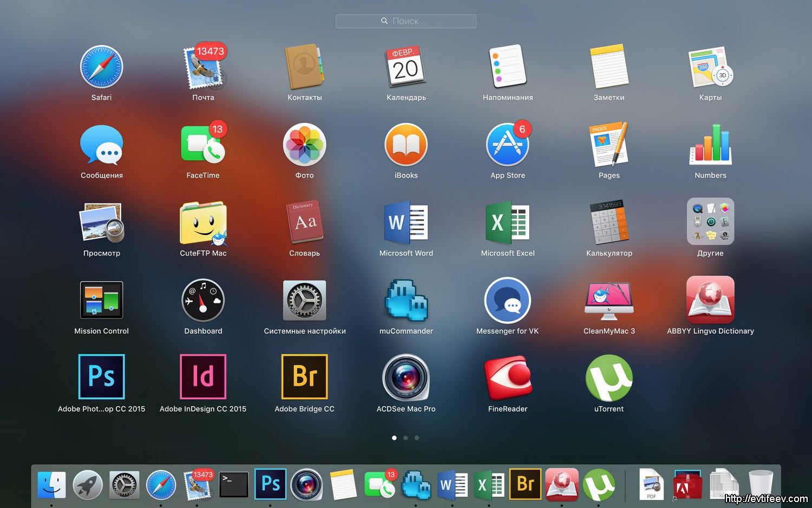Launch ACDSee Mac Pro from Launchpad grid
The width and height of the screenshot is (812, 508).
(406, 377)
